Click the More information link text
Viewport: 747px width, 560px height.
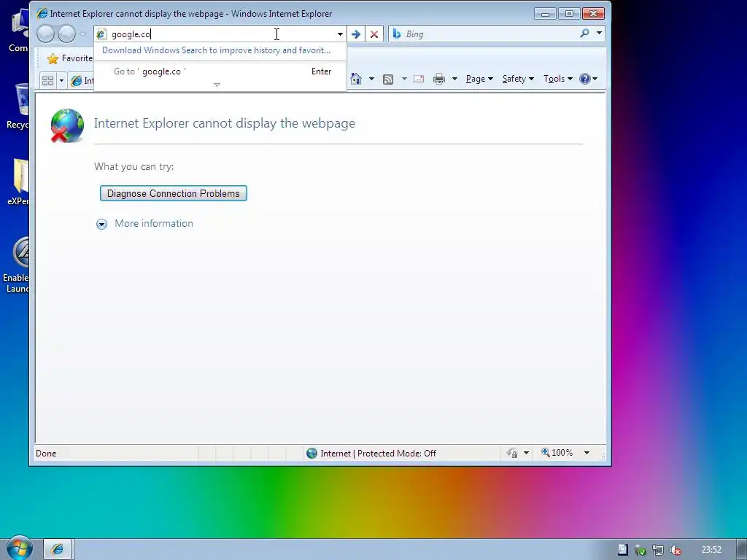pyautogui.click(x=154, y=223)
